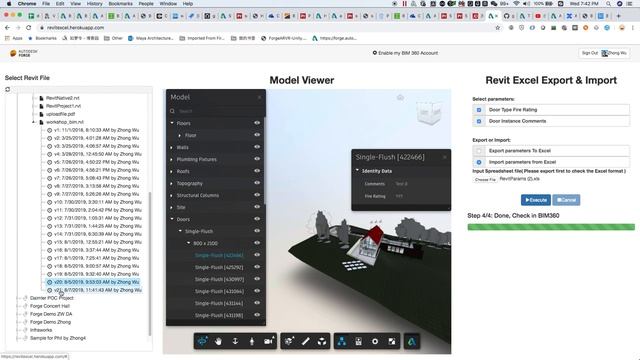640x360 pixels.
Task: Expand the Plumbing Fixtures node
Action: point(172,159)
